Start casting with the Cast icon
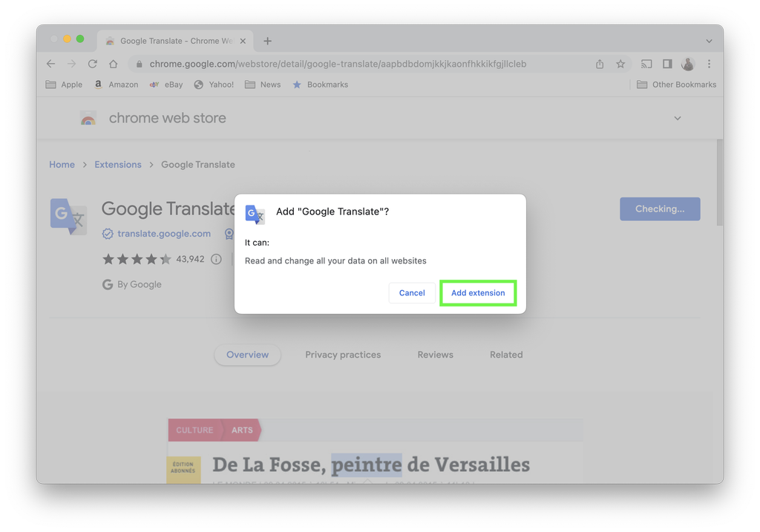Screen dimensions: 760x532 [x=645, y=64]
